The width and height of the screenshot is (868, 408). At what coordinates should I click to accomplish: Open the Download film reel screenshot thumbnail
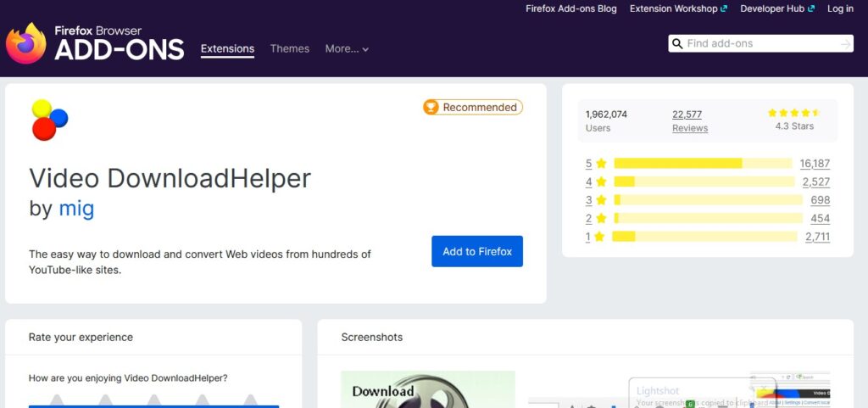tap(428, 389)
